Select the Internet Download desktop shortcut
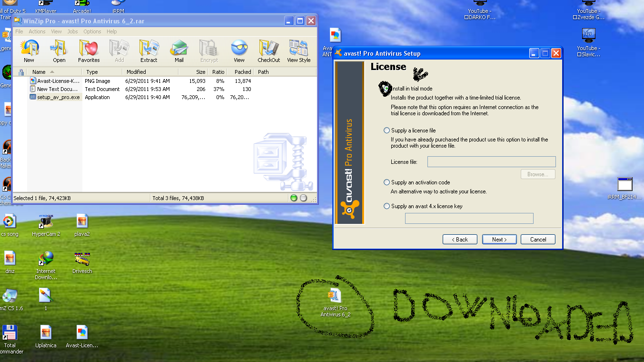The width and height of the screenshot is (644, 362). (x=46, y=265)
